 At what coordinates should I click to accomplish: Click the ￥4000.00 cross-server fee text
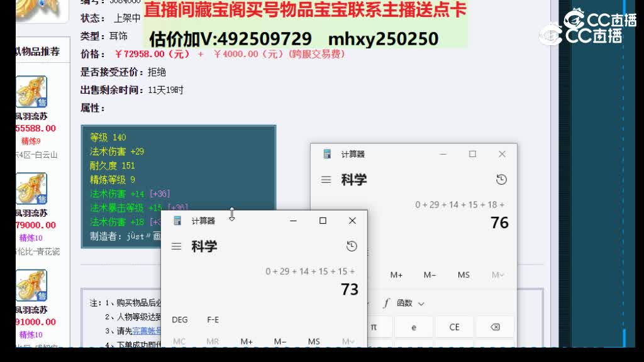(x=279, y=54)
